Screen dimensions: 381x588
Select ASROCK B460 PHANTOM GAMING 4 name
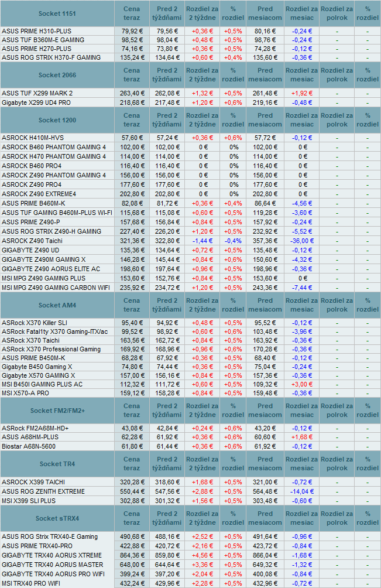(x=54, y=147)
